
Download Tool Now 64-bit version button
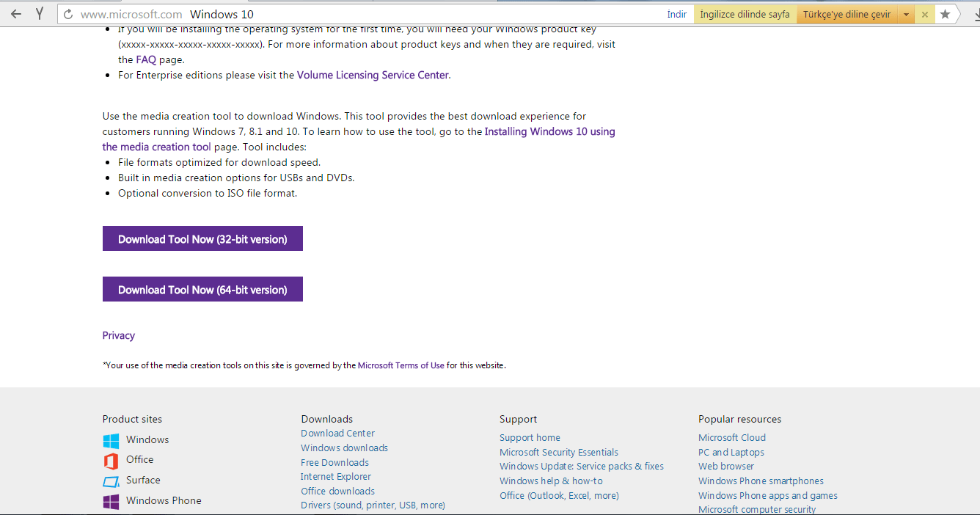[202, 289]
